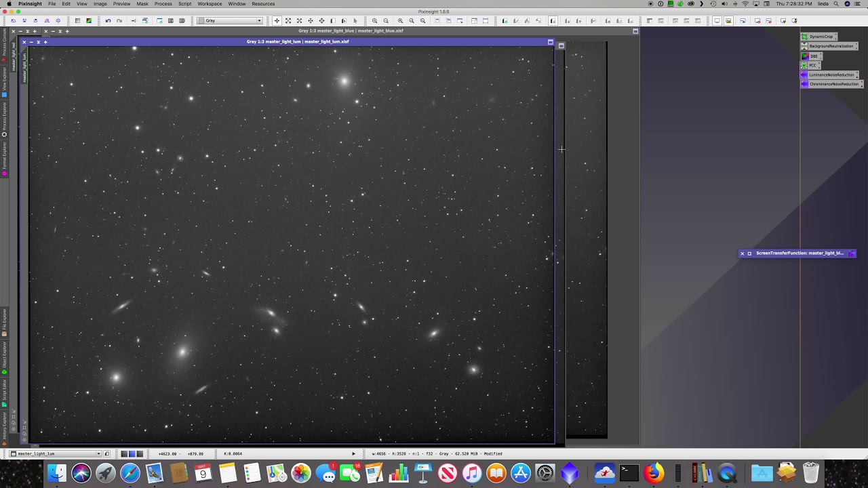Click the status bar play arrow button
The width and height of the screenshot is (868, 488).
353,453
